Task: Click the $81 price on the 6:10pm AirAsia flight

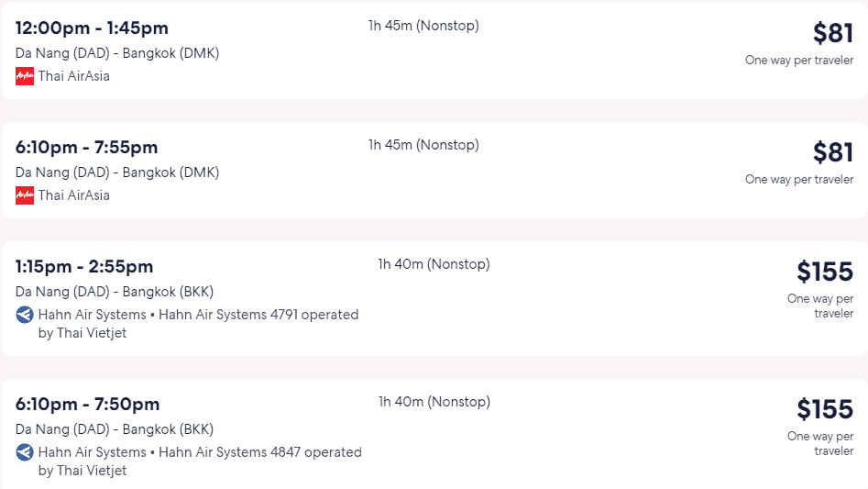Action: 833,151
